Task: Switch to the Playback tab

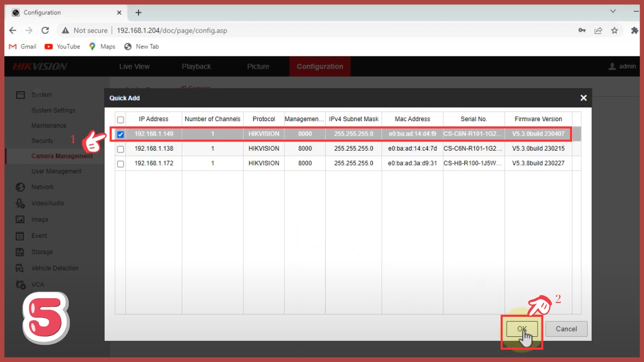Action: pos(196,67)
